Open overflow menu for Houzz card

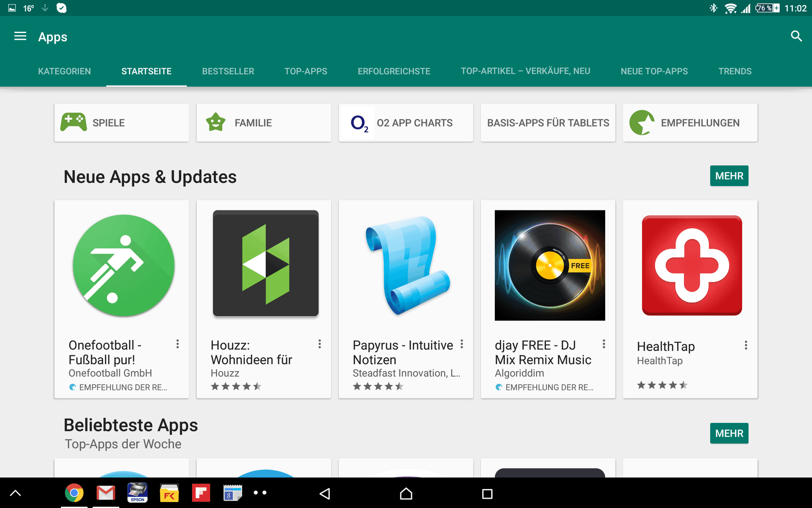320,344
